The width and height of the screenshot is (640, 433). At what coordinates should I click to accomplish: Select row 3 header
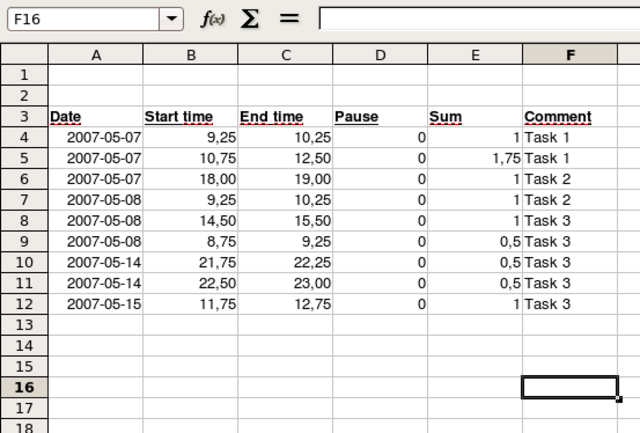coord(24,116)
